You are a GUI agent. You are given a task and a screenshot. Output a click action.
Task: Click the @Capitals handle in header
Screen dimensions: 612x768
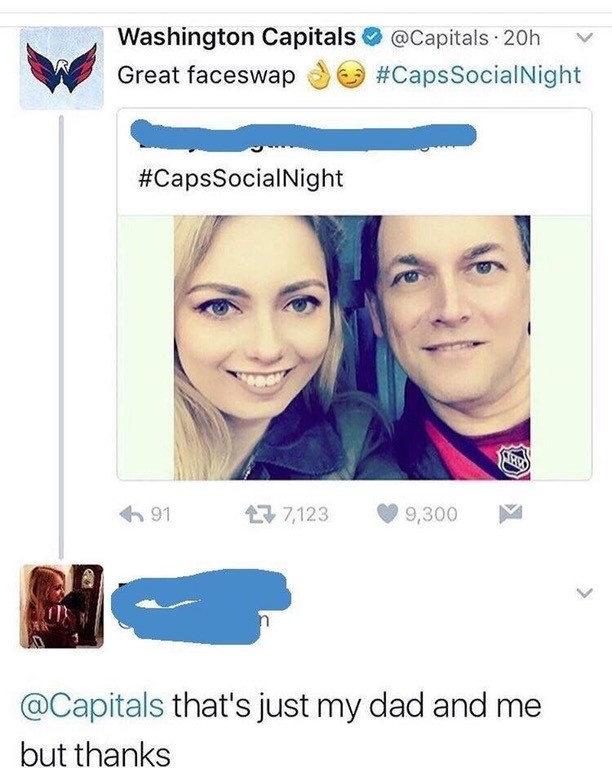click(438, 39)
